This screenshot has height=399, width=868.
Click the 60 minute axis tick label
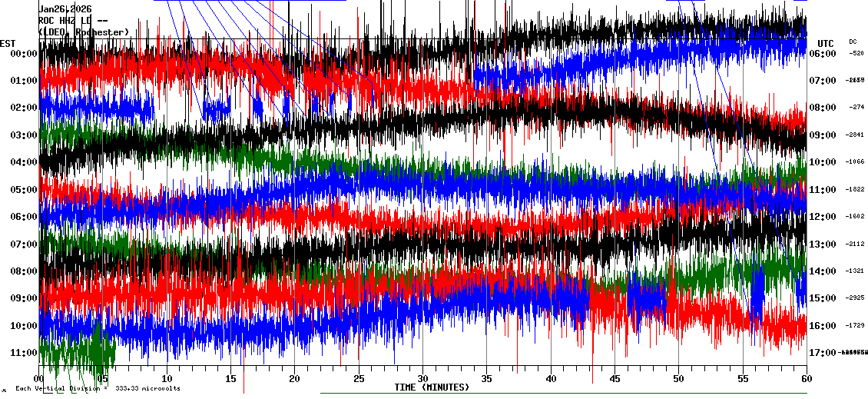tap(806, 379)
